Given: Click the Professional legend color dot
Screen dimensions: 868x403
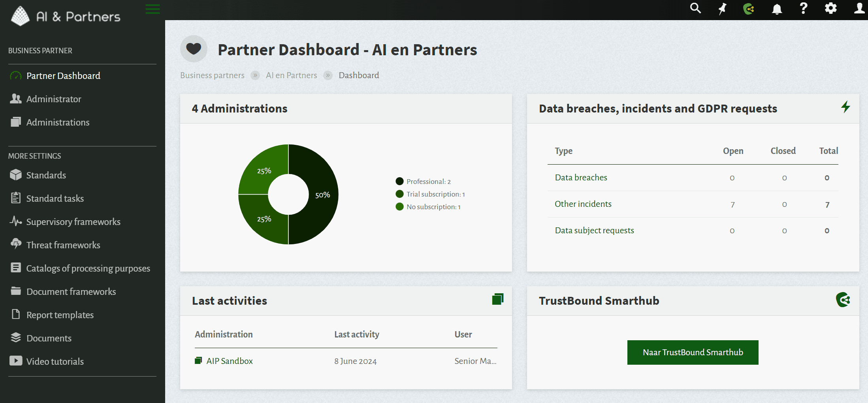Looking at the screenshot, I should click(399, 181).
